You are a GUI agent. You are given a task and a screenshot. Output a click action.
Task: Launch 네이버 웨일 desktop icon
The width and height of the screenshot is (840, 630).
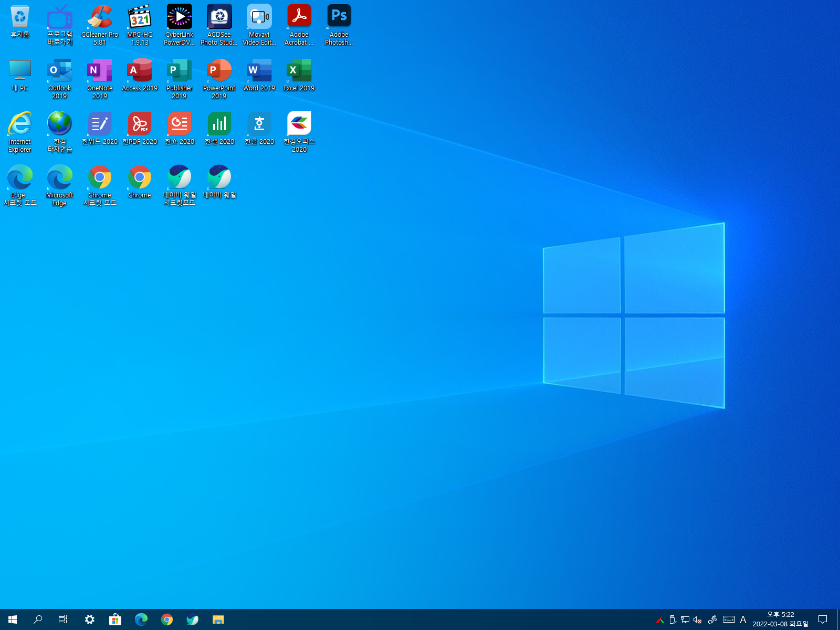[219, 182]
